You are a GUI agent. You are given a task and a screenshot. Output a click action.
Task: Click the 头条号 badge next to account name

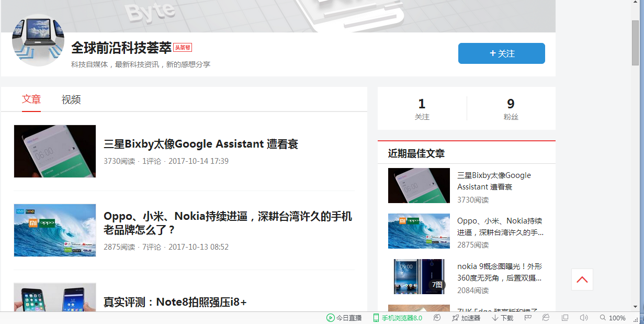coord(183,48)
